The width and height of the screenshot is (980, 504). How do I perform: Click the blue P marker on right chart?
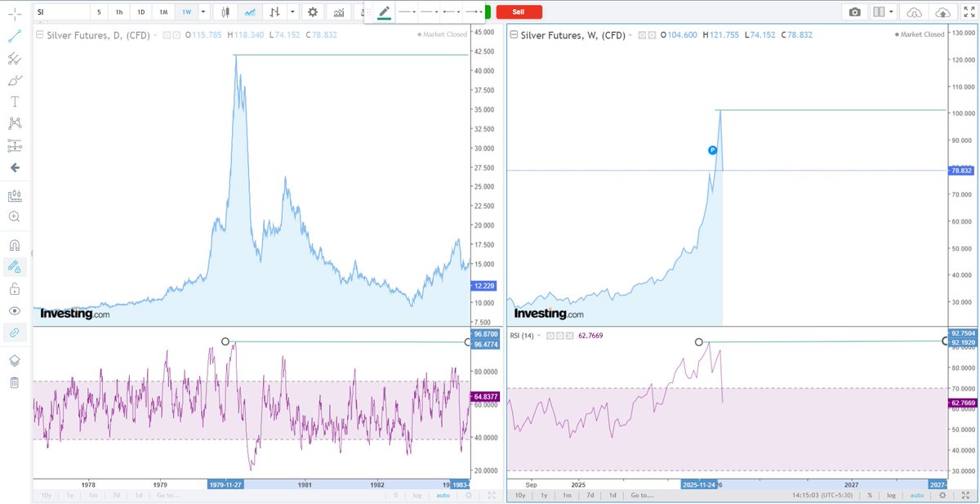[x=712, y=150]
